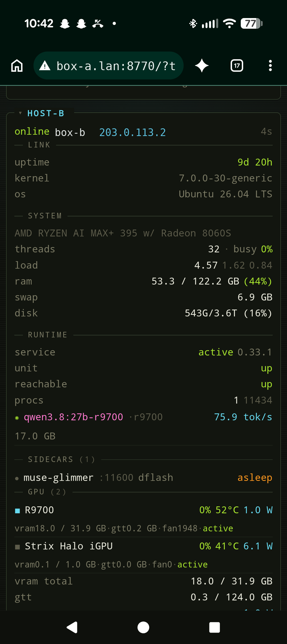Tap procs value 1 11434

pos(253,400)
